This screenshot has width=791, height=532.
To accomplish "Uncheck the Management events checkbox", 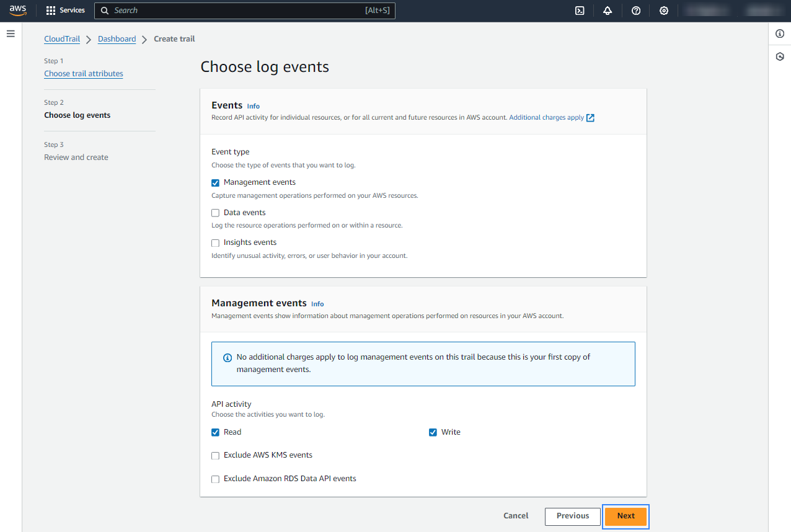I will (216, 183).
